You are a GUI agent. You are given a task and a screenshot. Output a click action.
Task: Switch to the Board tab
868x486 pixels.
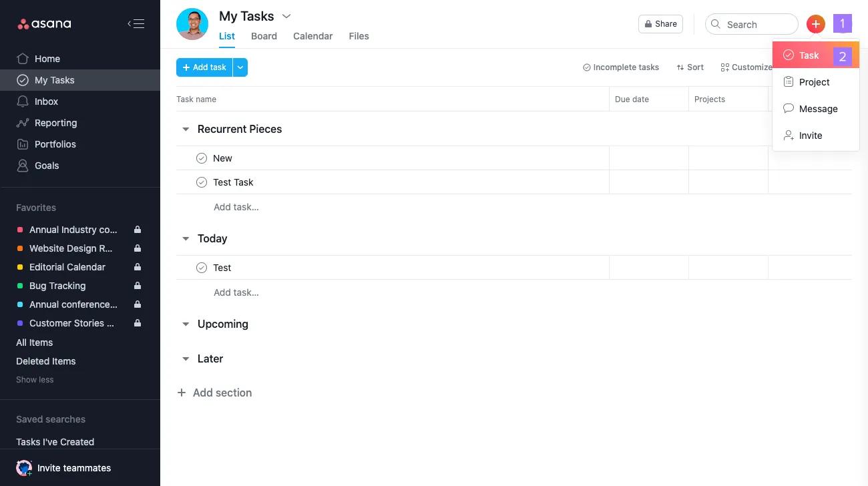[264, 36]
